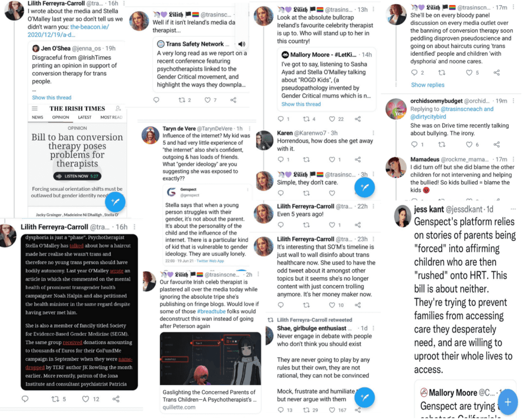Retweet the Trans Safety Network quote tweet
The image size is (524, 420).
[x=182, y=100]
